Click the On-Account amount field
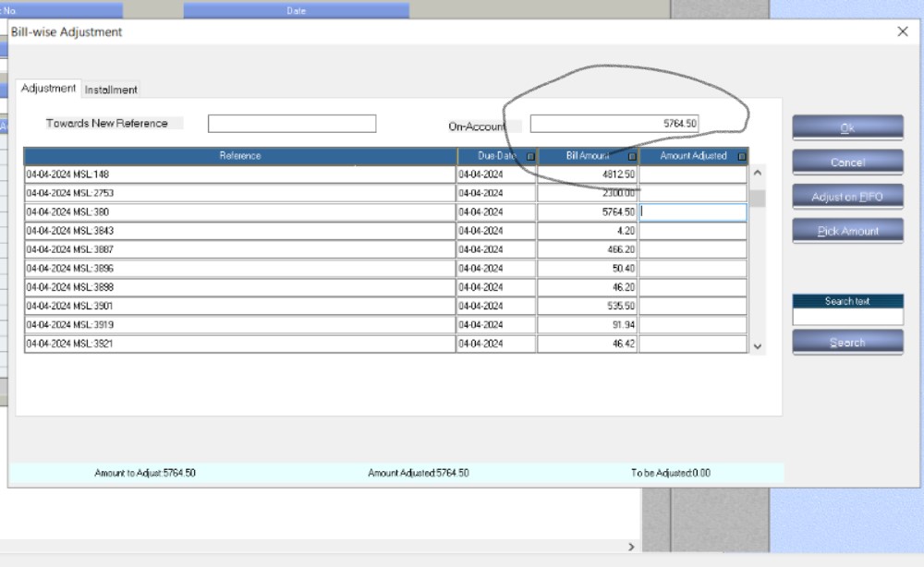 coord(614,124)
